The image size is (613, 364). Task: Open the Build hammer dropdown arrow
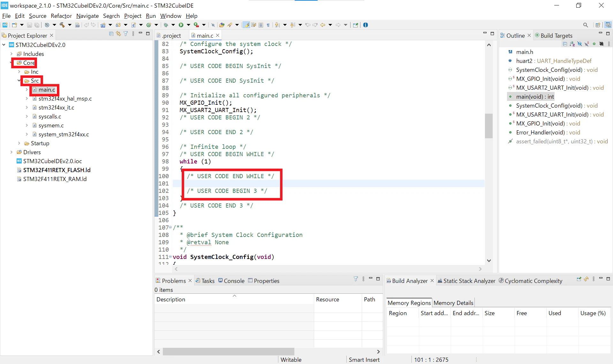(70, 25)
